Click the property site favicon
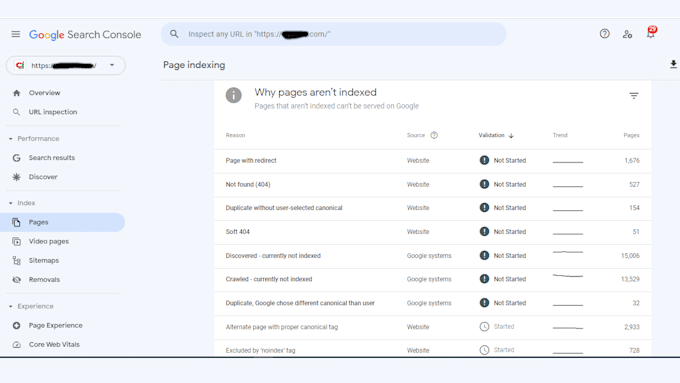The width and height of the screenshot is (680, 383). 20,65
